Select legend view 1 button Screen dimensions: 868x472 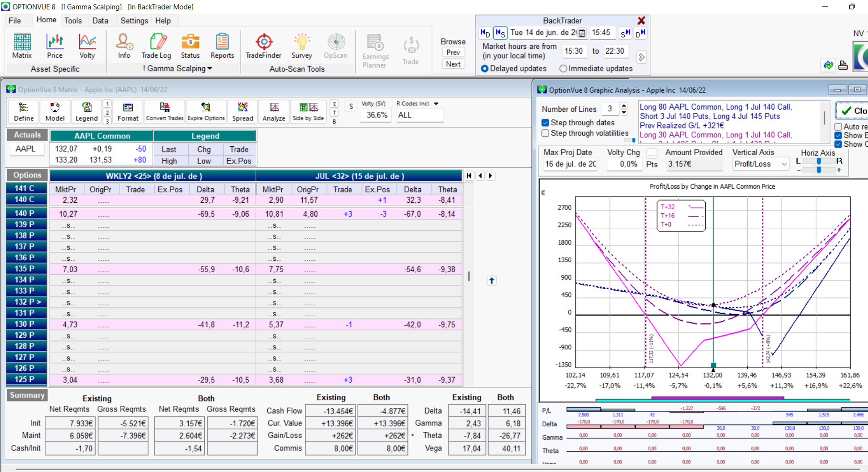(x=107, y=104)
